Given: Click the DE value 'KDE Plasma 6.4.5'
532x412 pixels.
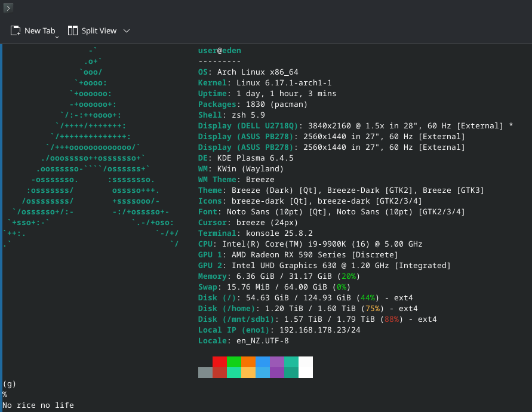Looking at the screenshot, I should coord(255,158).
